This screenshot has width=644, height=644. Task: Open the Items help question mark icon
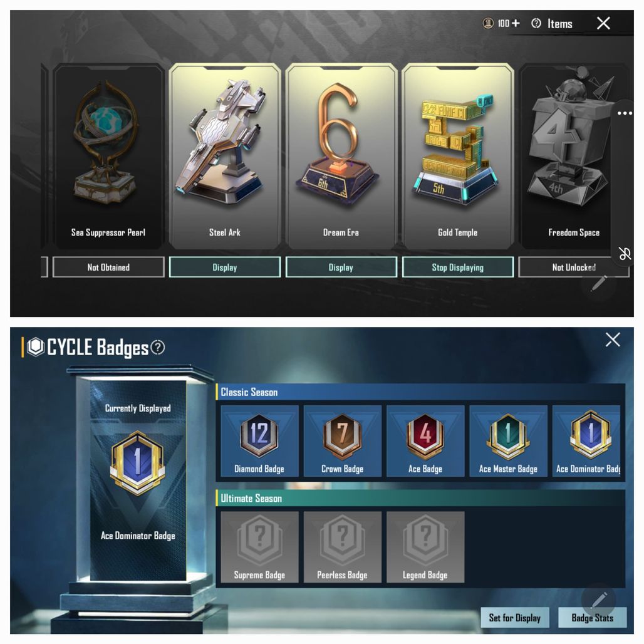point(536,23)
